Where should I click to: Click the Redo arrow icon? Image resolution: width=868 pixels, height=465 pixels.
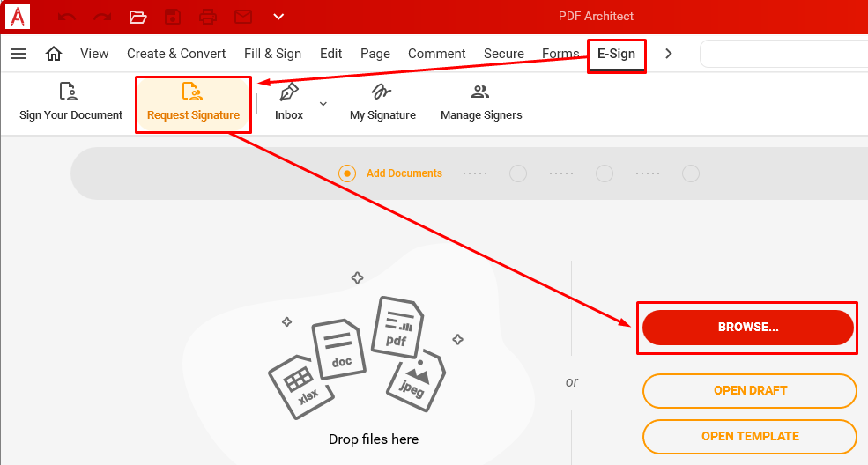tap(102, 17)
